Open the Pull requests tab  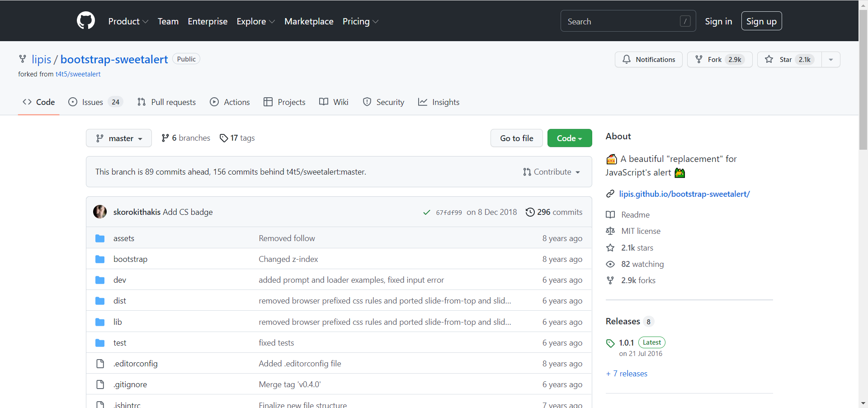[167, 102]
